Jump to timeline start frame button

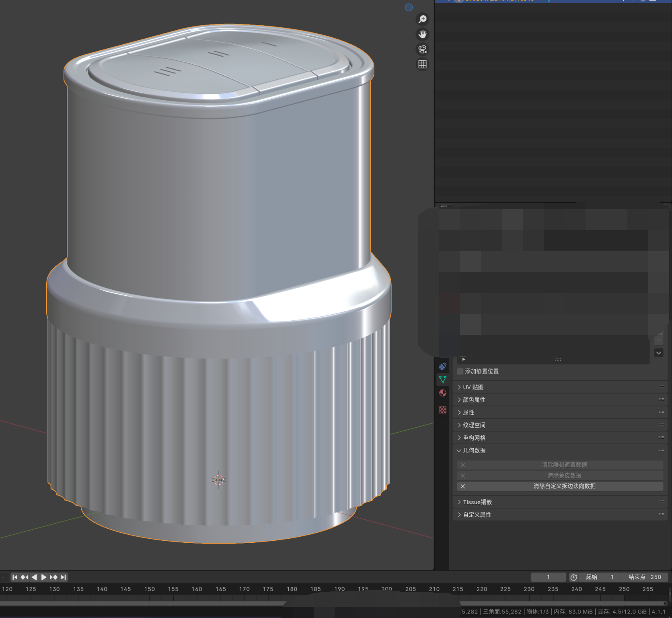pos(15,577)
